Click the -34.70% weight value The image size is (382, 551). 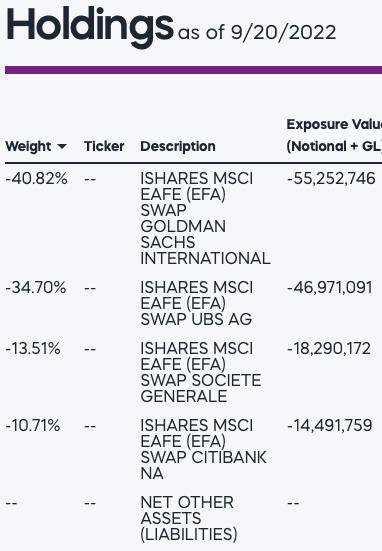tap(35, 287)
